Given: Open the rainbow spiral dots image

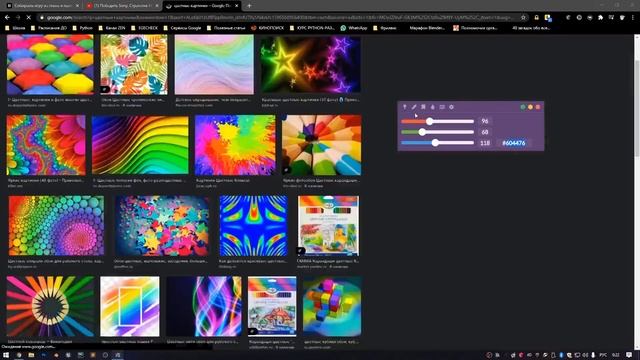Looking at the screenshot, I should [x=56, y=226].
